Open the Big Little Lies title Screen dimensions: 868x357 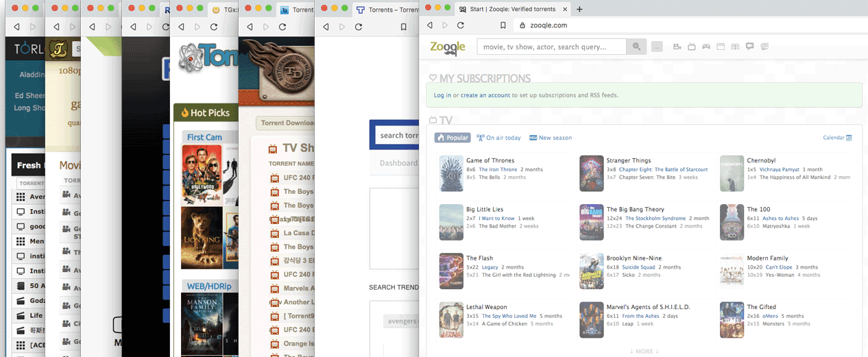point(485,209)
